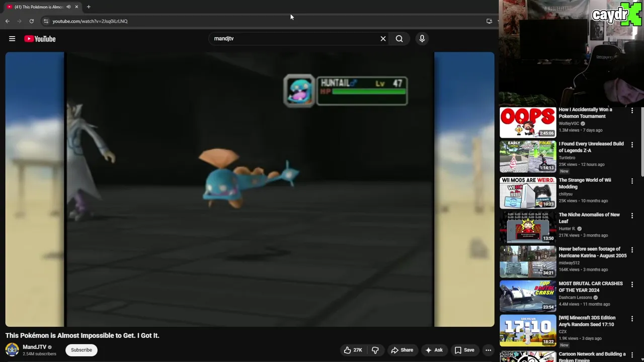Open the OOPS Pokemon Tournament thumbnail
The height and width of the screenshot is (362, 644).
(528, 122)
